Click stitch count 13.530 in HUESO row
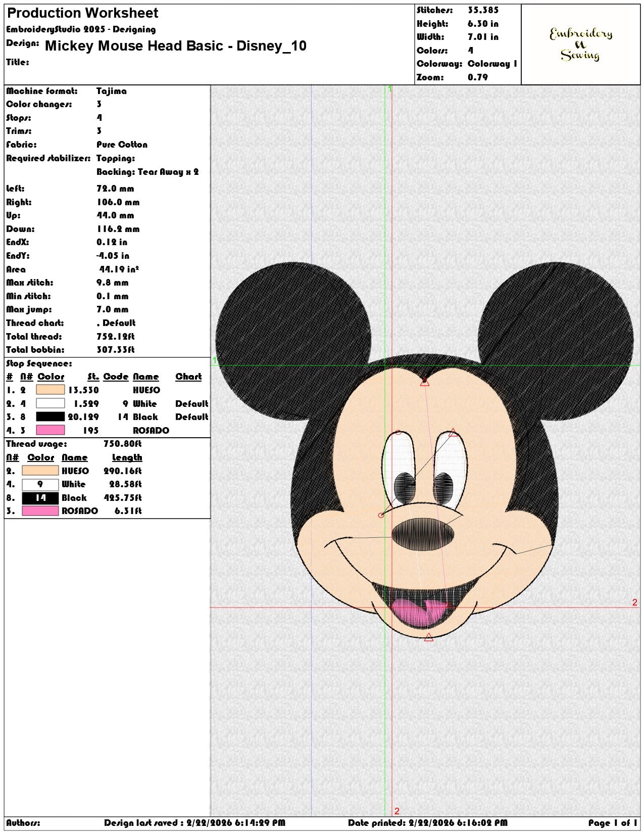 tap(83, 390)
